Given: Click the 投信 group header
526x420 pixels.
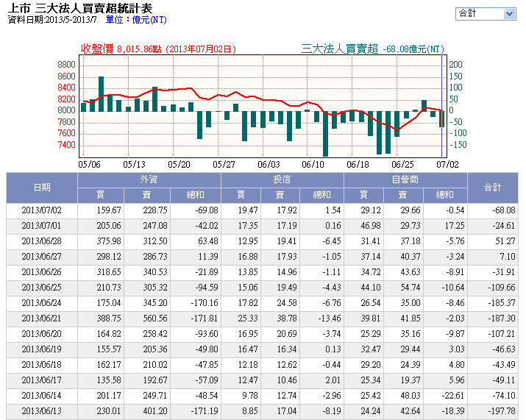Looking at the screenshot, I should 282,179.
